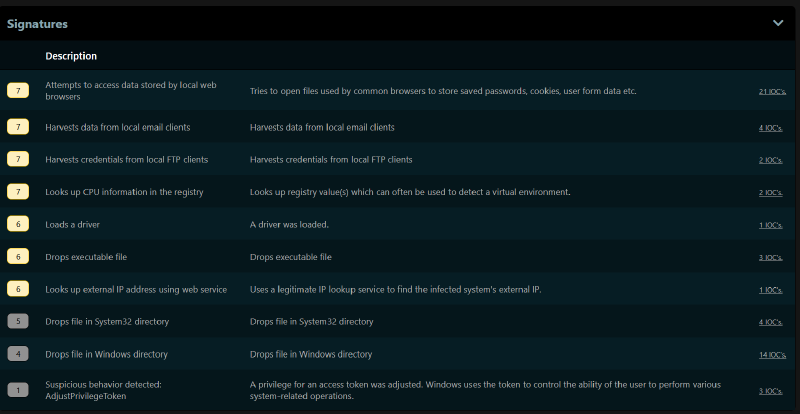800x414 pixels.
Task: Click score badge 6 next to Drops executable file
Action: (x=18, y=257)
